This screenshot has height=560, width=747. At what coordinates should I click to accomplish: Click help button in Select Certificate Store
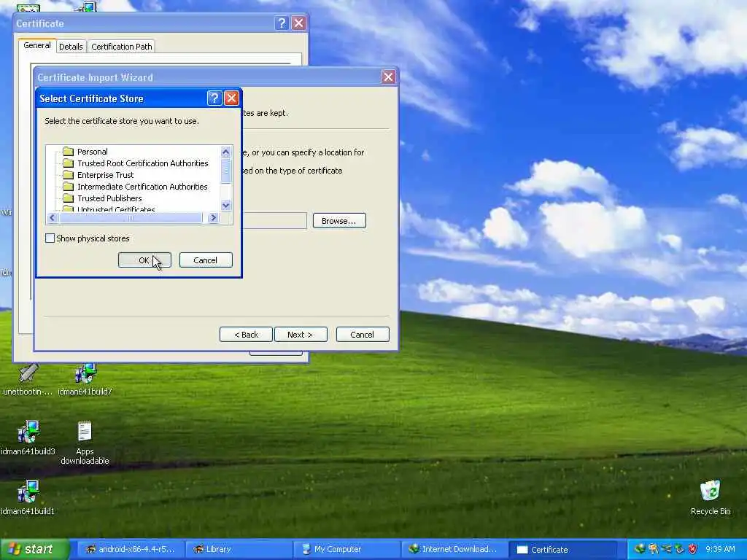tap(214, 98)
